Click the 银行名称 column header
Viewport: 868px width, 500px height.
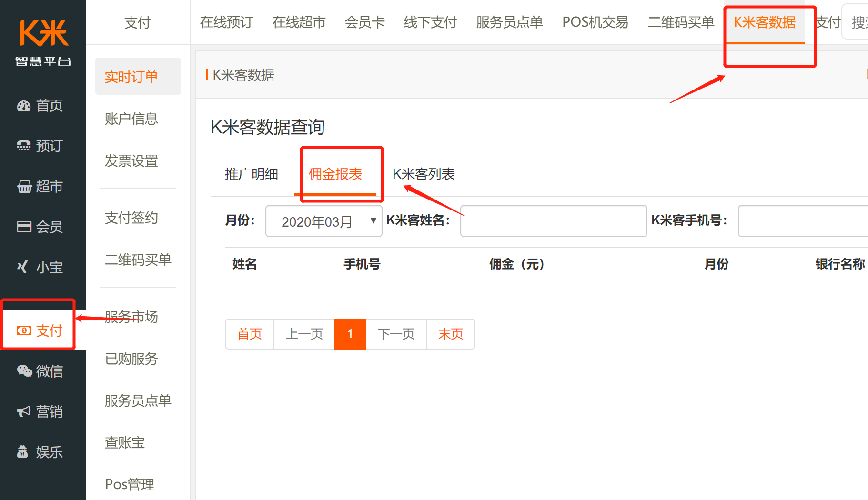[840, 264]
